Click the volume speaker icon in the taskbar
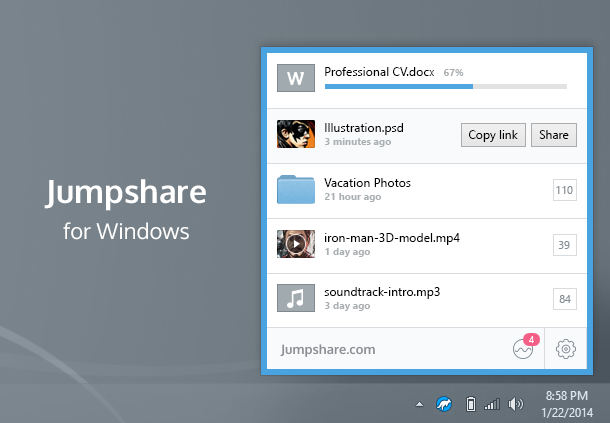Screen dimensions: 610x423 tap(516, 404)
